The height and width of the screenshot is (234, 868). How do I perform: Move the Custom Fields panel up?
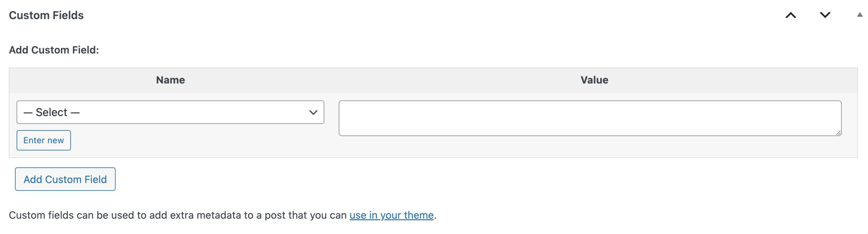click(x=790, y=15)
